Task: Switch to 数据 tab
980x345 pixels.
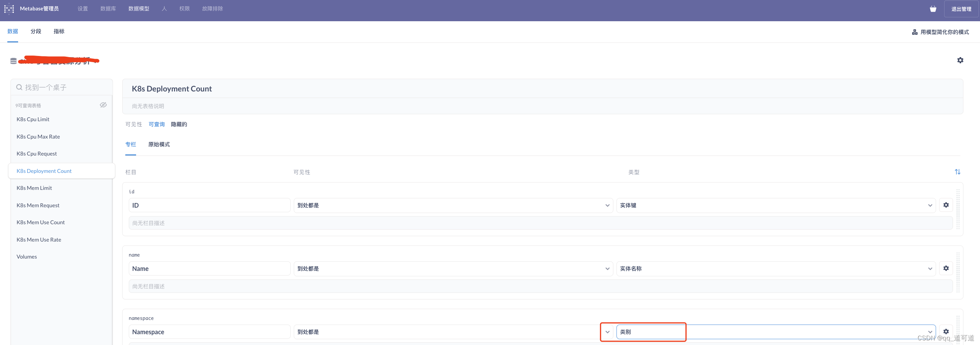Action: [13, 31]
